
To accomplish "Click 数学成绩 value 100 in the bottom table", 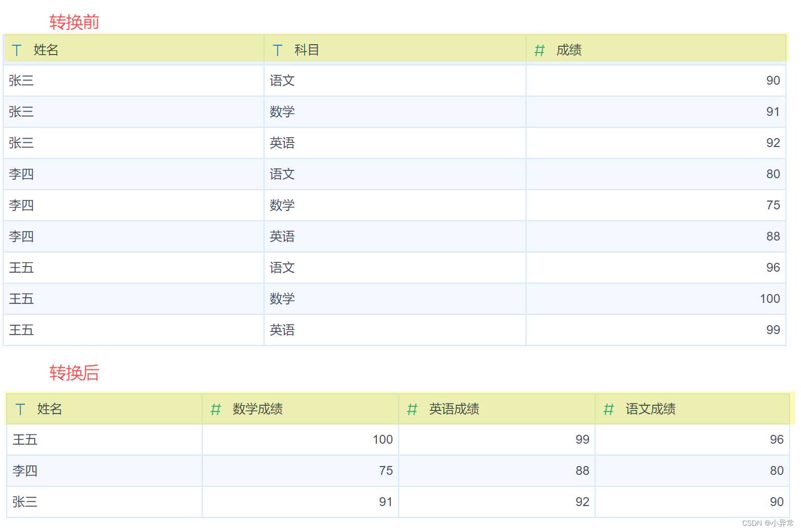I will pyautogui.click(x=383, y=440).
